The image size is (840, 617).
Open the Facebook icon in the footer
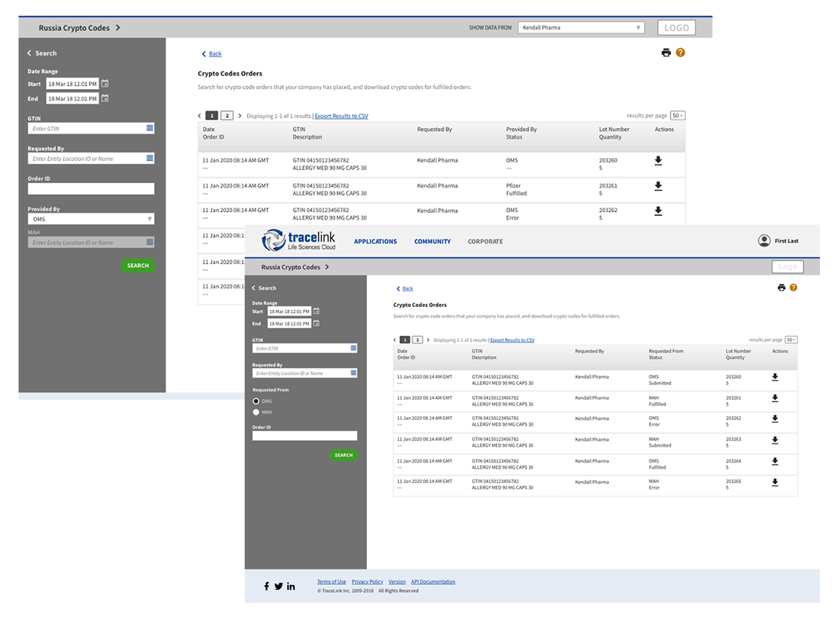[x=266, y=586]
